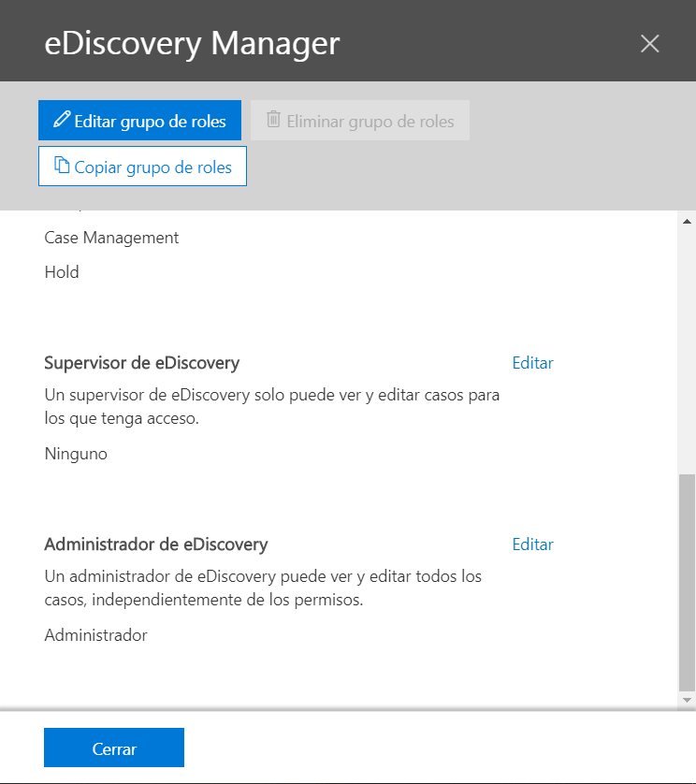Click the Administrador de eDiscovery description text
Viewport: 696px width, 784px height.
coord(262,588)
